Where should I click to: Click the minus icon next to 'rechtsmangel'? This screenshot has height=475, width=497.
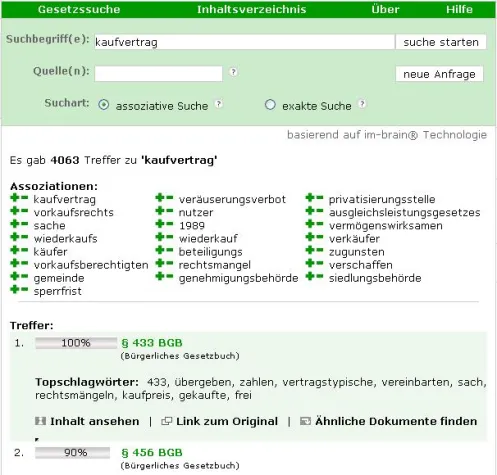point(169,263)
